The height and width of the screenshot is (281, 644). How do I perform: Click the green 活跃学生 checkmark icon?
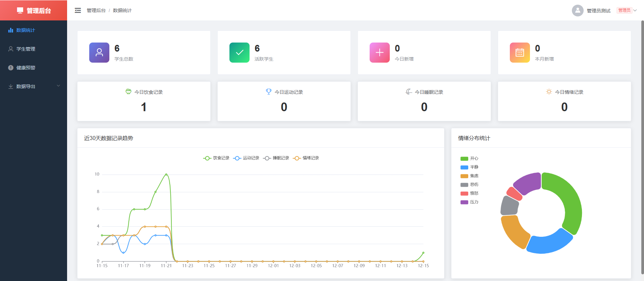pos(239,53)
